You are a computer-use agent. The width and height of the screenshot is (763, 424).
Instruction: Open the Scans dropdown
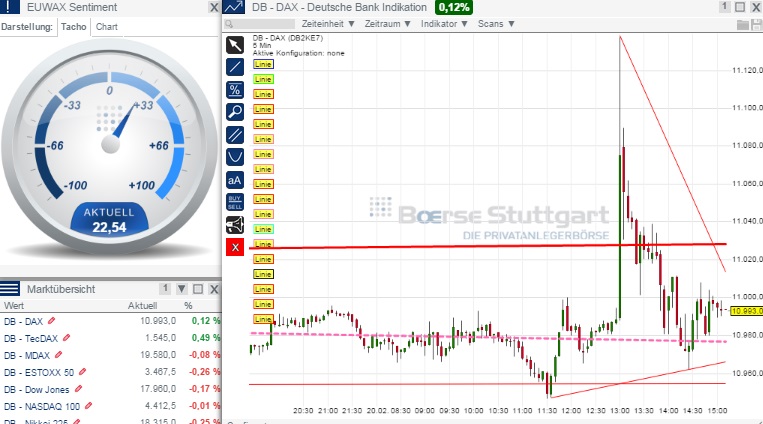(496, 24)
